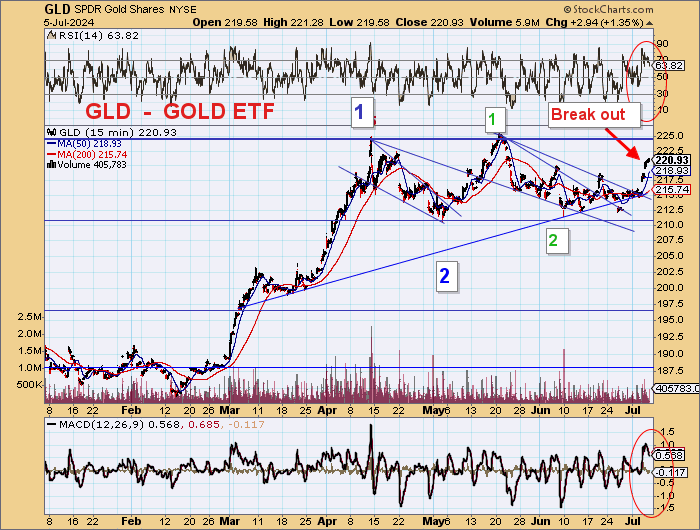Click the 405783.0 volume value tag
The image size is (700, 530).
click(x=676, y=388)
